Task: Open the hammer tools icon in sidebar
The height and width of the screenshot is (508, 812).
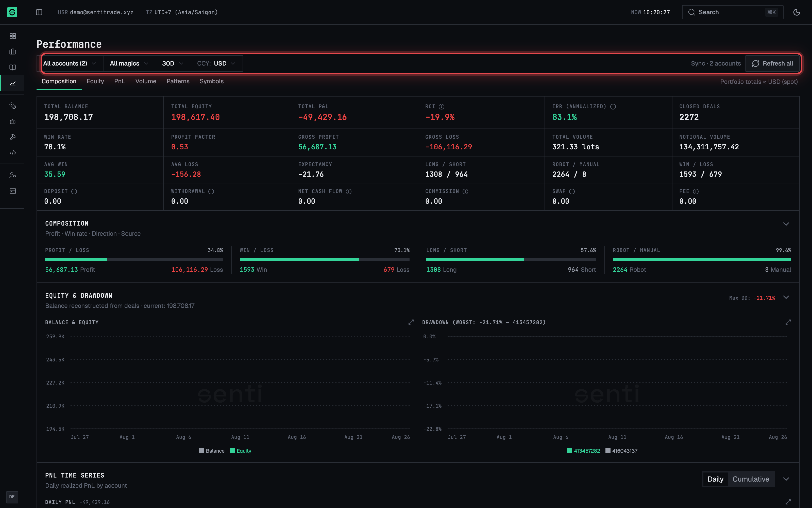Action: [12, 137]
